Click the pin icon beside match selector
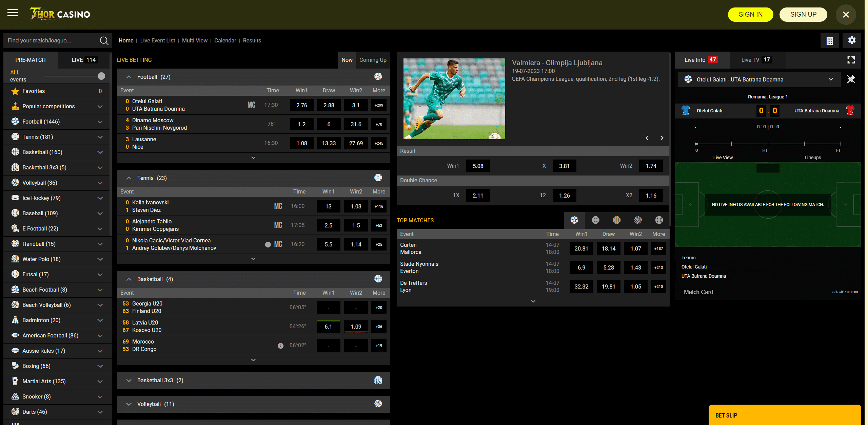868x425 pixels. [x=851, y=79]
